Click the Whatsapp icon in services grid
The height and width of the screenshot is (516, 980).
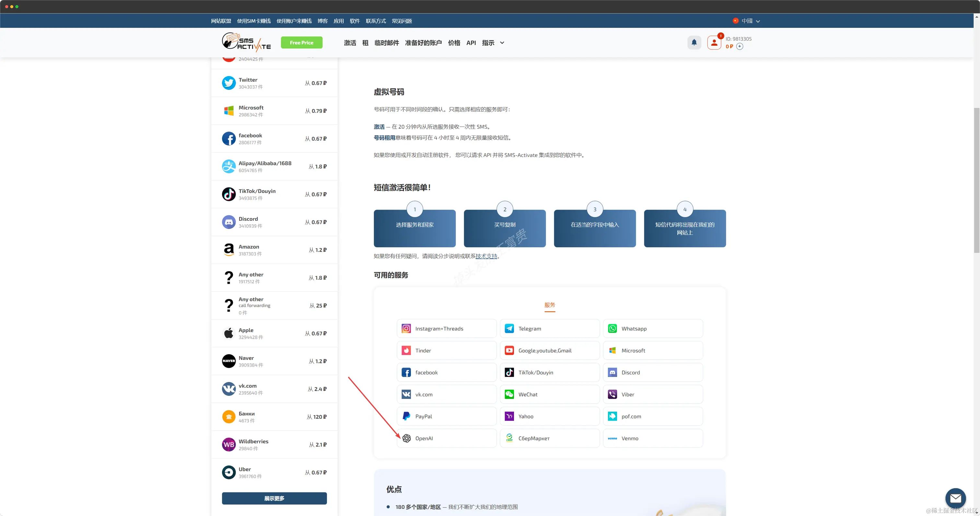[612, 328]
